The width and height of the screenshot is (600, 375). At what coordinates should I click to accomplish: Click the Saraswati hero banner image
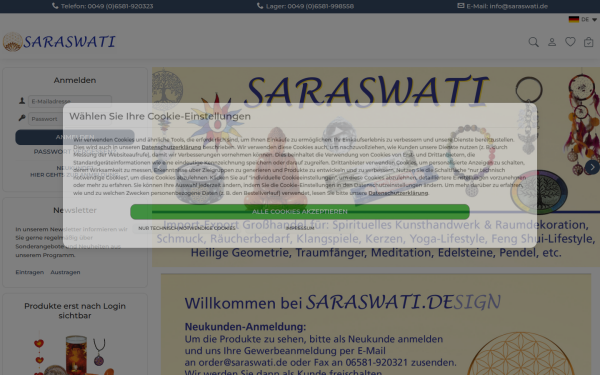(x=376, y=167)
